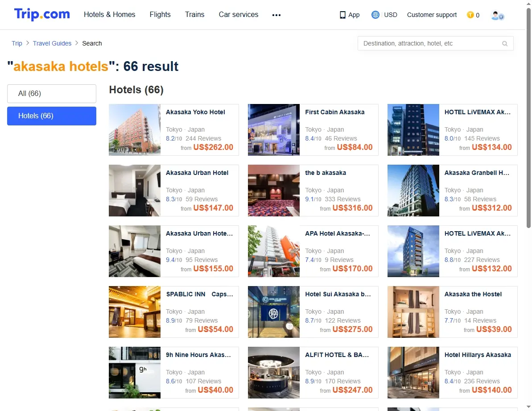Viewport: 532px width, 411px height.
Task: Open Customer support
Action: tap(432, 15)
